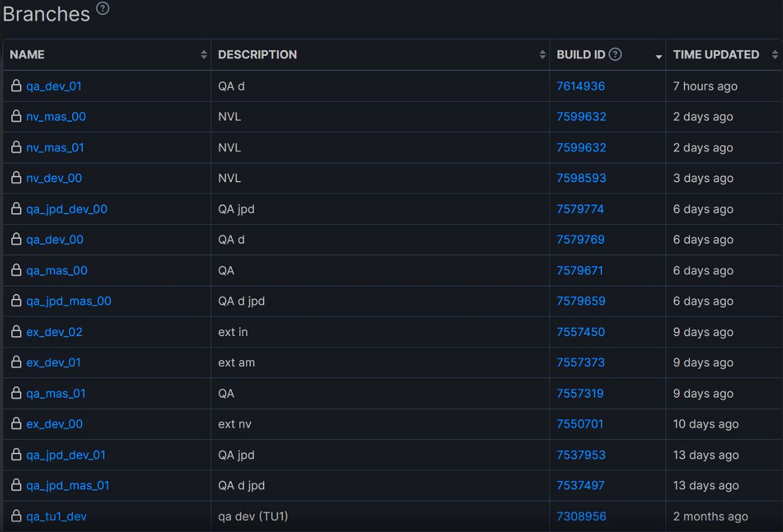The width and height of the screenshot is (783, 532).
Task: Click the lock icon for qa_dev_01
Action: [16, 86]
